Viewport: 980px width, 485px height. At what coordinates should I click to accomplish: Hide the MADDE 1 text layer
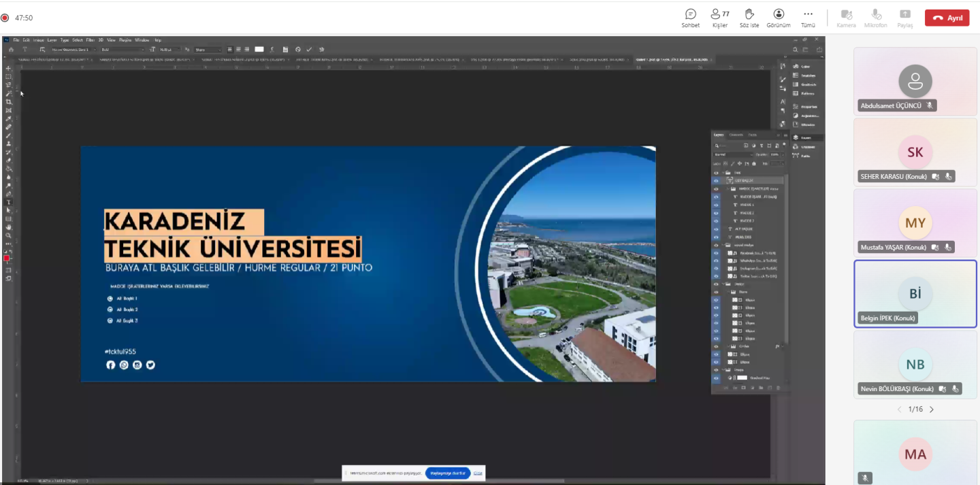point(716,205)
